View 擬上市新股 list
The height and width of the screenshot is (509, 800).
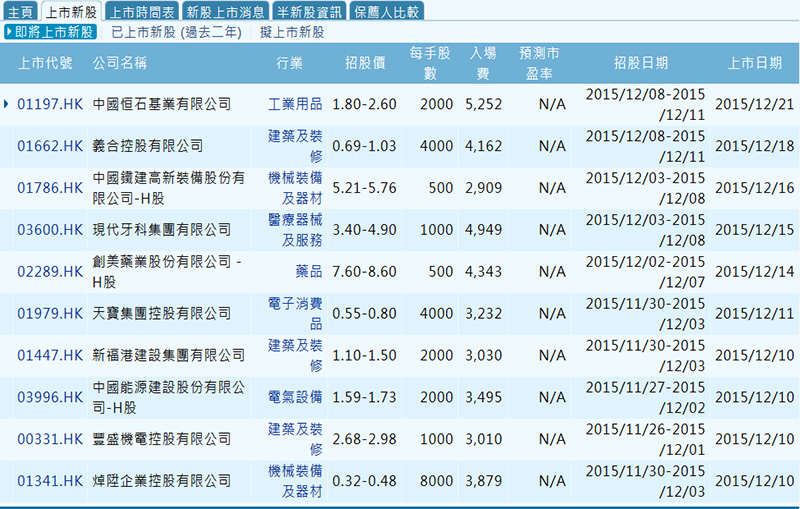click(x=292, y=32)
